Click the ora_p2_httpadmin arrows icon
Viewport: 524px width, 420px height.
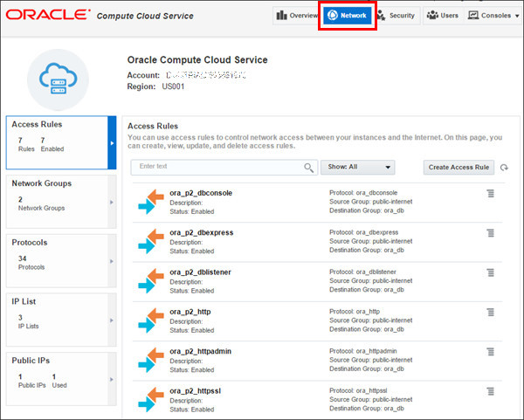coord(151,361)
